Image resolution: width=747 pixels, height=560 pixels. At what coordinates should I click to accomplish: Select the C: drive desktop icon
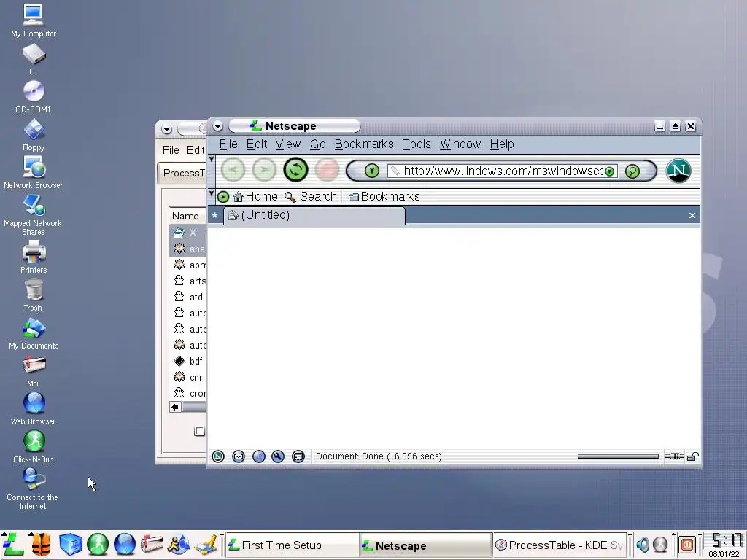(x=34, y=59)
